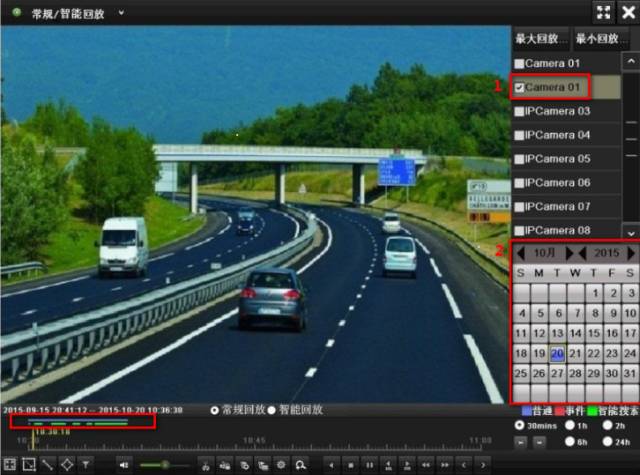Check the IPCamera 03 checkbox

(x=519, y=111)
